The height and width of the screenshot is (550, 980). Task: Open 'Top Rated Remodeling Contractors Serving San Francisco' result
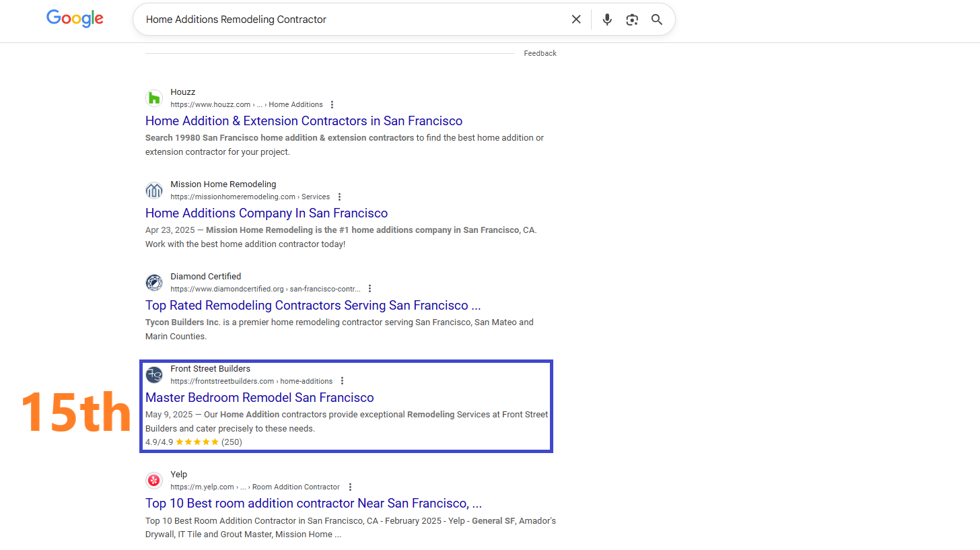point(313,306)
